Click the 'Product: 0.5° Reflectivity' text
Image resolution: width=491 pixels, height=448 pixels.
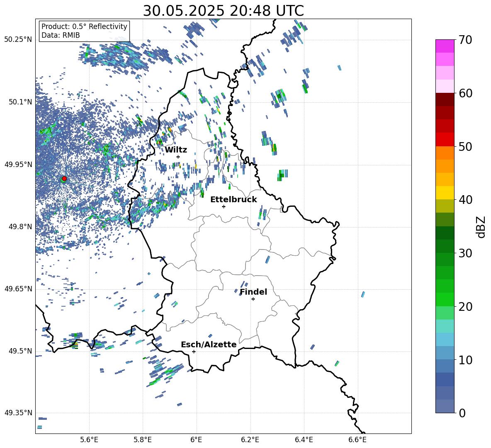[x=84, y=26]
